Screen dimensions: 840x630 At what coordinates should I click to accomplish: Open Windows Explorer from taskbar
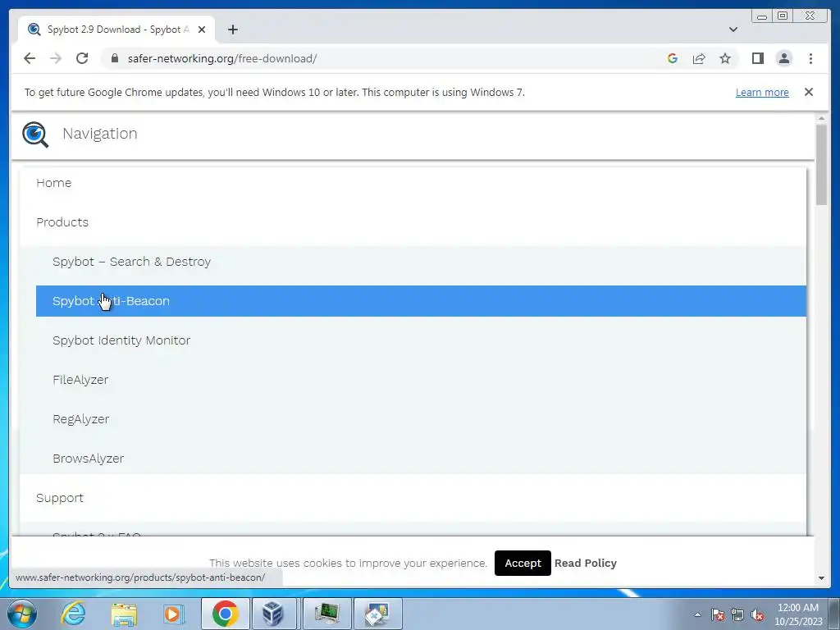pyautogui.click(x=124, y=614)
